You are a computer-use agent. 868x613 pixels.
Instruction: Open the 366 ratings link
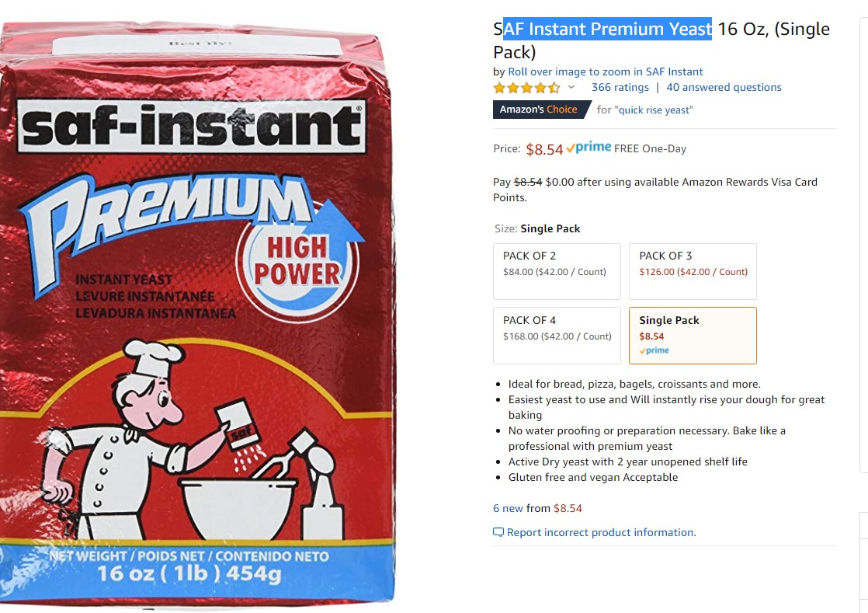pos(620,87)
